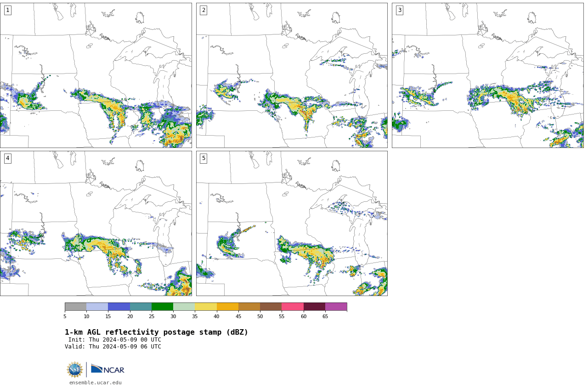The height and width of the screenshot is (388, 588).
Task: Click the colorbar tick label 20
Action: click(130, 316)
